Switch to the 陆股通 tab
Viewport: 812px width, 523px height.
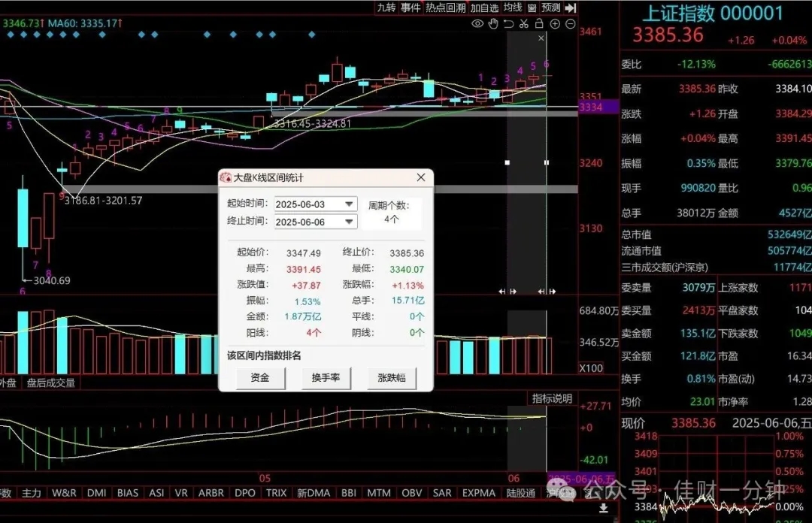click(x=521, y=493)
